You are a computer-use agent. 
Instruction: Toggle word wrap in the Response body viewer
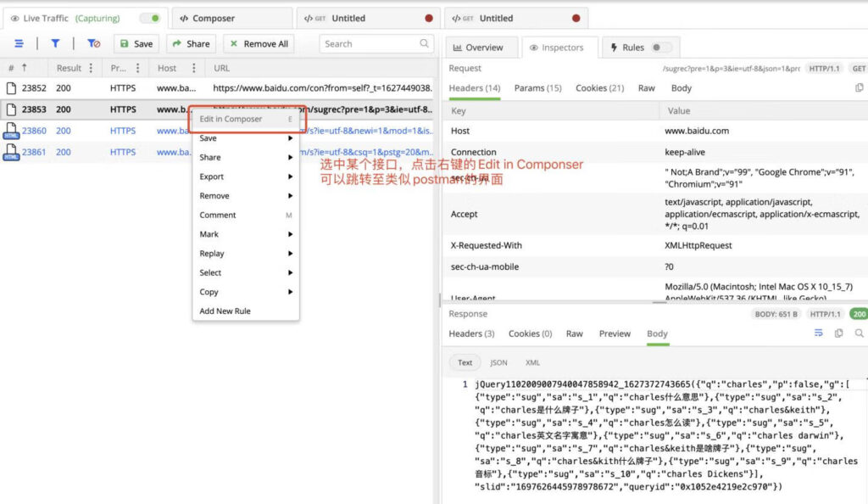click(819, 333)
